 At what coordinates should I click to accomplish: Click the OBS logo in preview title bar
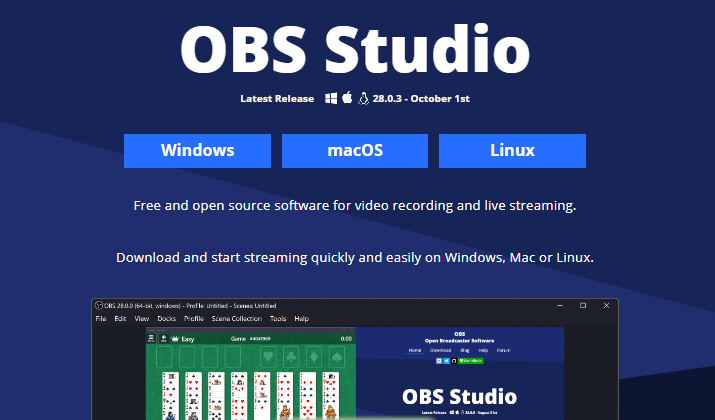coord(98,306)
